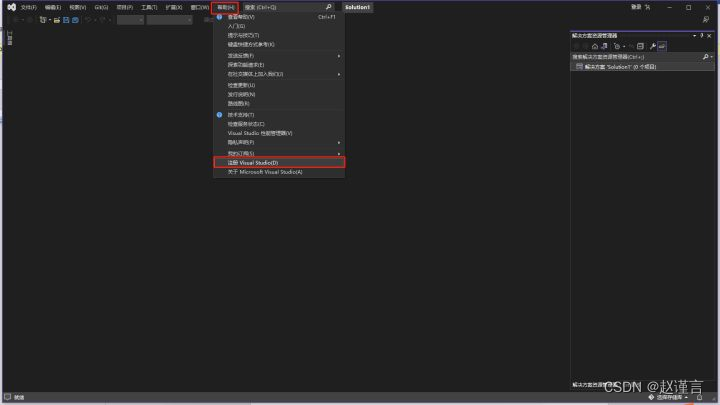The image size is (720, 405).
Task: Open the select repository control in status bar
Action: pos(668,397)
